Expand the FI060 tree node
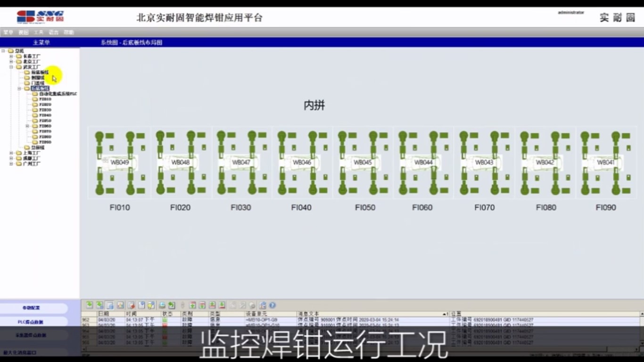This screenshot has height=362, width=644. [x=27, y=126]
